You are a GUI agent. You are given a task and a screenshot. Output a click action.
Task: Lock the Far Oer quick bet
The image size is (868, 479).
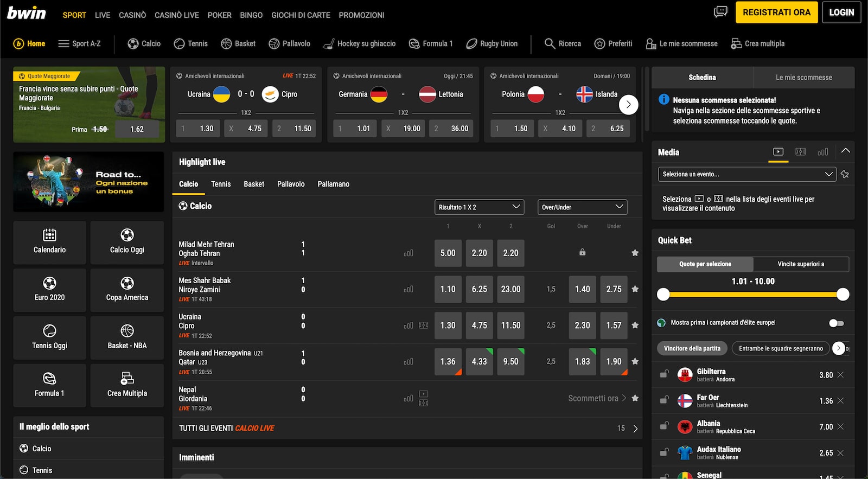(664, 400)
